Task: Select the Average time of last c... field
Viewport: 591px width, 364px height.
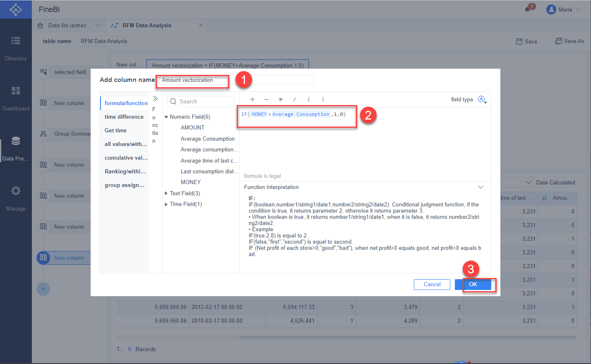Action: click(x=209, y=161)
